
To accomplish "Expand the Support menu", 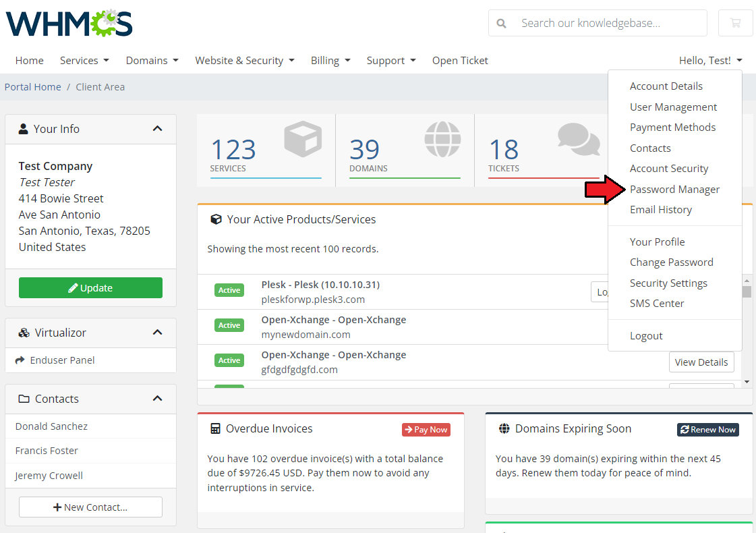I will [x=391, y=60].
